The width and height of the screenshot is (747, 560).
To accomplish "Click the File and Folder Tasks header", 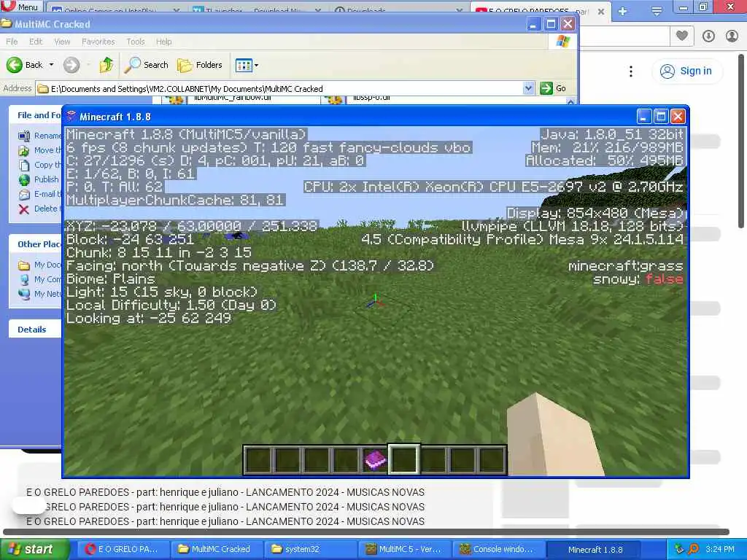I will (x=36, y=115).
